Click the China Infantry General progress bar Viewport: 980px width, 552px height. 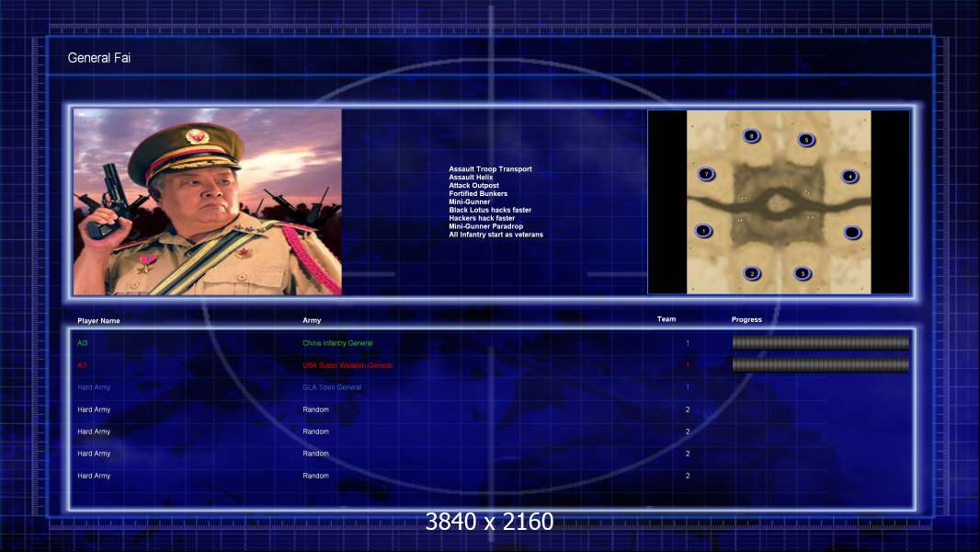(x=821, y=342)
